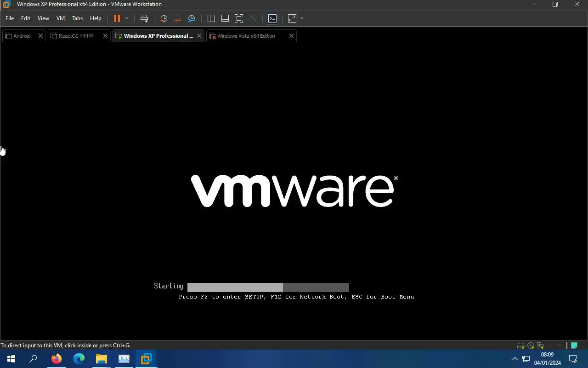Enter full screen mode
This screenshot has height=368, width=588.
pyautogui.click(x=239, y=18)
